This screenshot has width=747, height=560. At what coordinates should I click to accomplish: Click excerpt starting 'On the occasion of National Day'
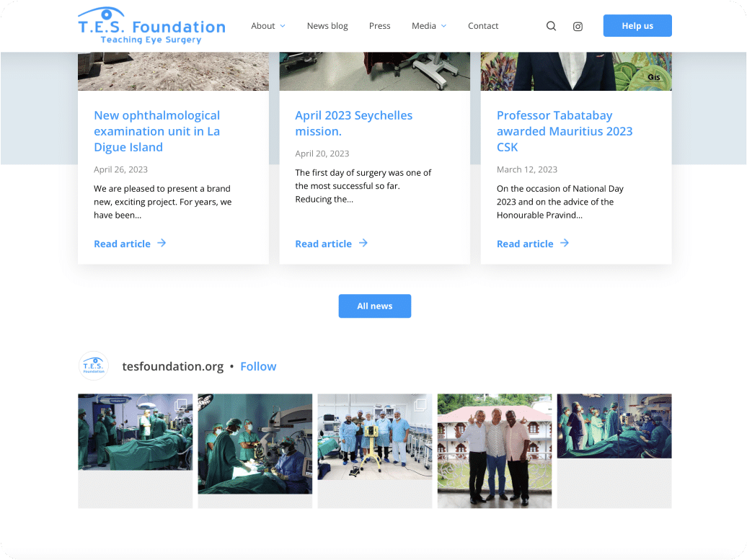point(560,202)
